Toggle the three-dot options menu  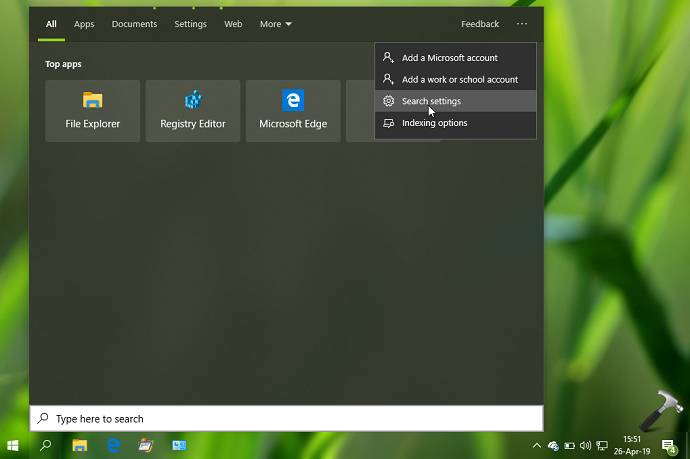click(x=522, y=24)
